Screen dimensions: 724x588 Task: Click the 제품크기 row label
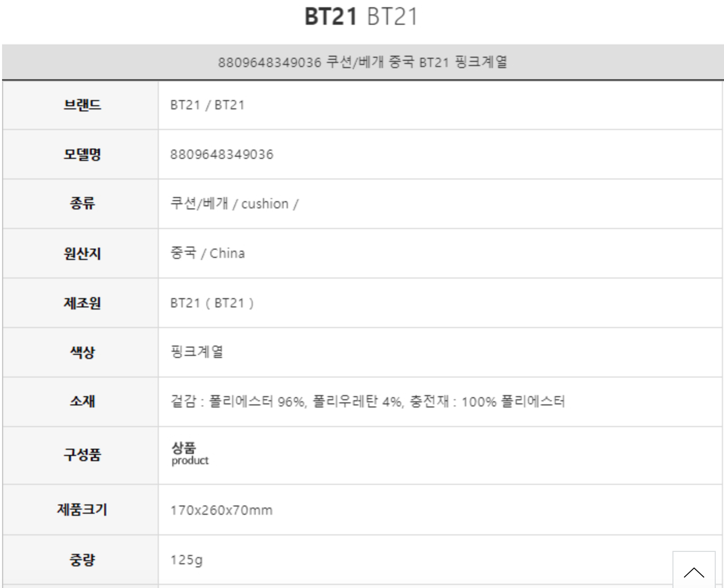point(82,510)
